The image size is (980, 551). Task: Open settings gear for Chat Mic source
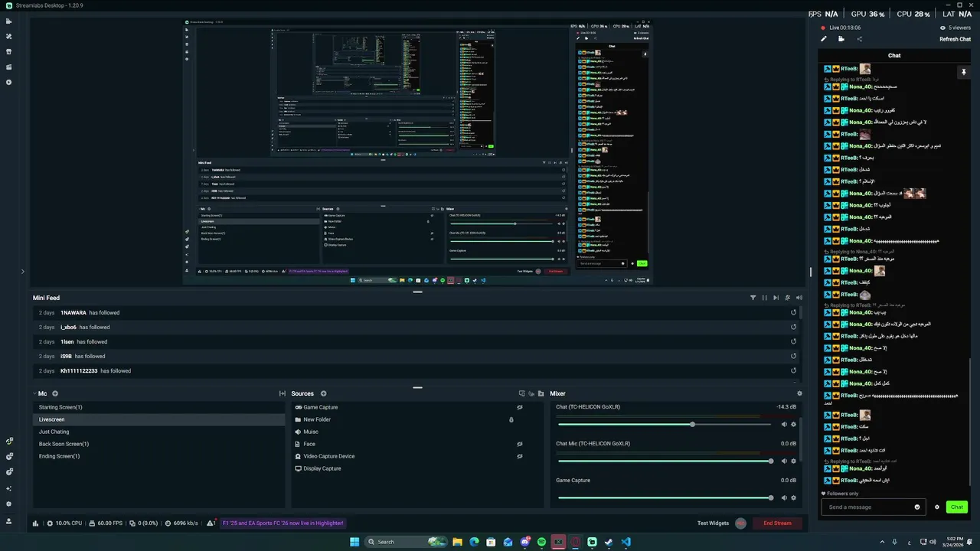(793, 461)
